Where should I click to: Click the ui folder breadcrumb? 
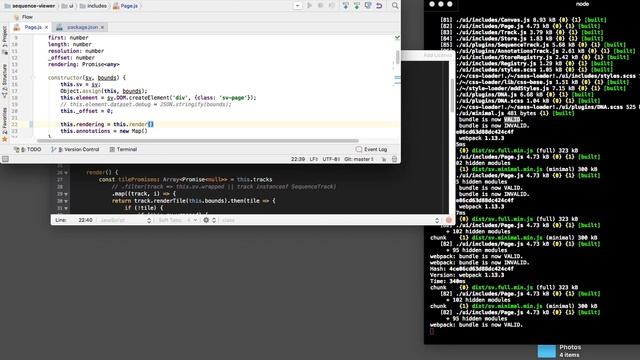pyautogui.click(x=68, y=6)
